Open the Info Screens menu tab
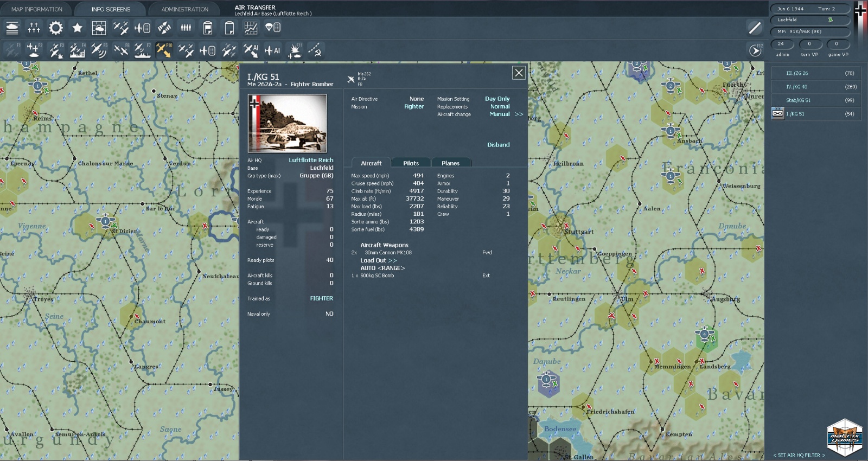 [111, 9]
